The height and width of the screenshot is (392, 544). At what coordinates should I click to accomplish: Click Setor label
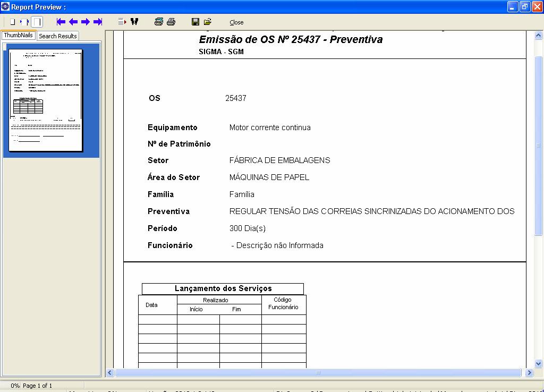click(x=158, y=160)
